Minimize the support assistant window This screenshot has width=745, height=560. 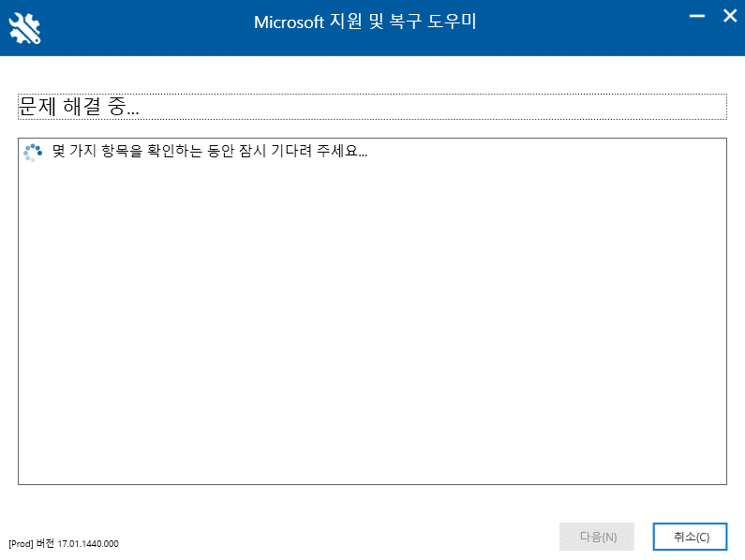click(697, 16)
